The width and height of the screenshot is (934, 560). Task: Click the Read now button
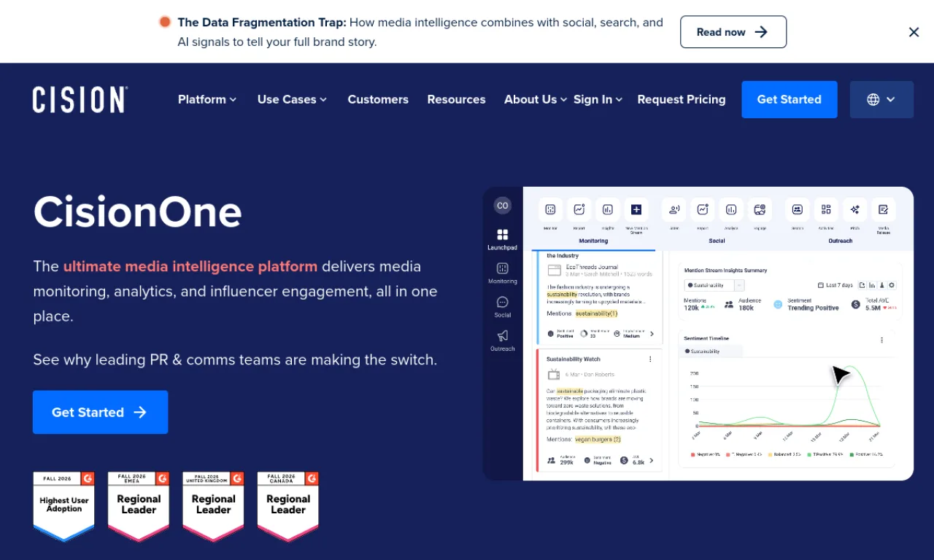click(733, 32)
